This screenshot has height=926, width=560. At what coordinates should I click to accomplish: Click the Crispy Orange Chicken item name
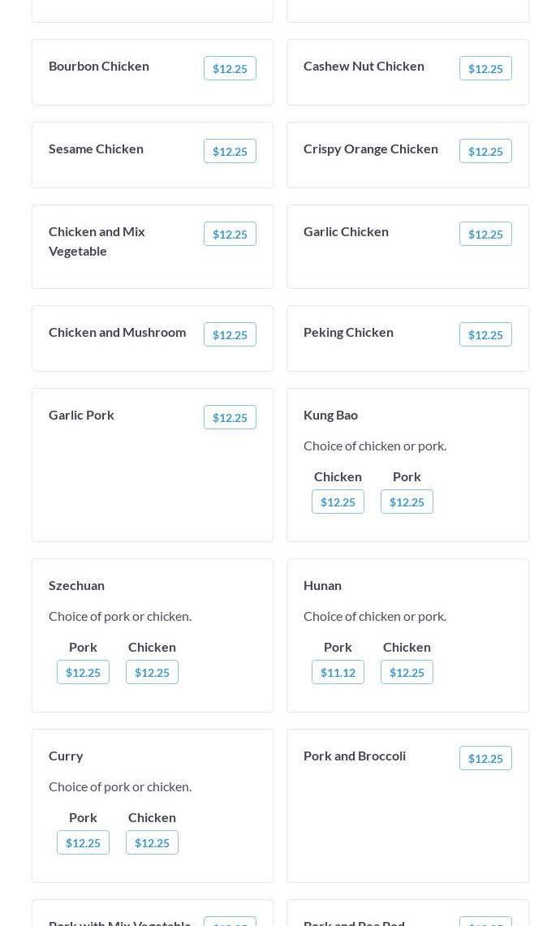coord(371,149)
